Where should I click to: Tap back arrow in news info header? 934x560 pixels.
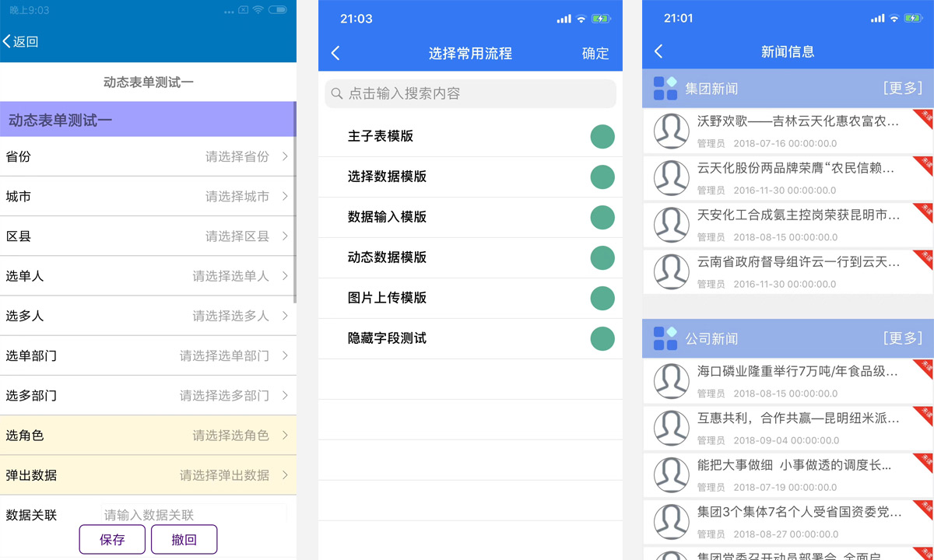pyautogui.click(x=658, y=51)
